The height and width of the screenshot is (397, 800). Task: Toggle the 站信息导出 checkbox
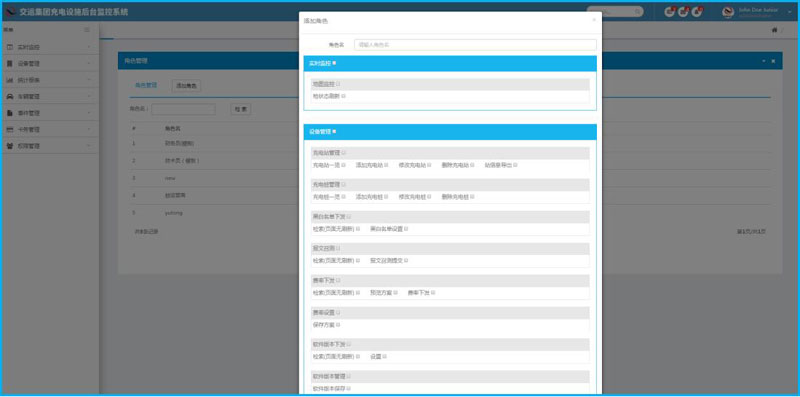(516, 165)
